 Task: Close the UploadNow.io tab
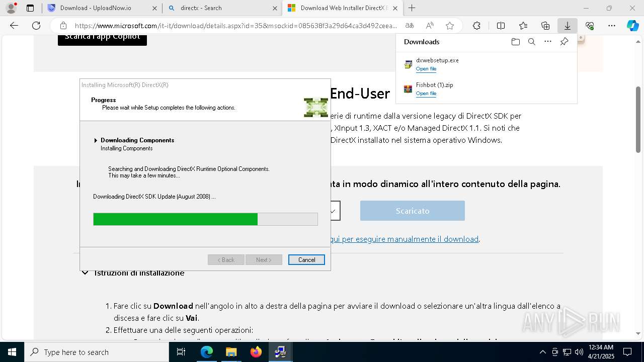click(154, 8)
